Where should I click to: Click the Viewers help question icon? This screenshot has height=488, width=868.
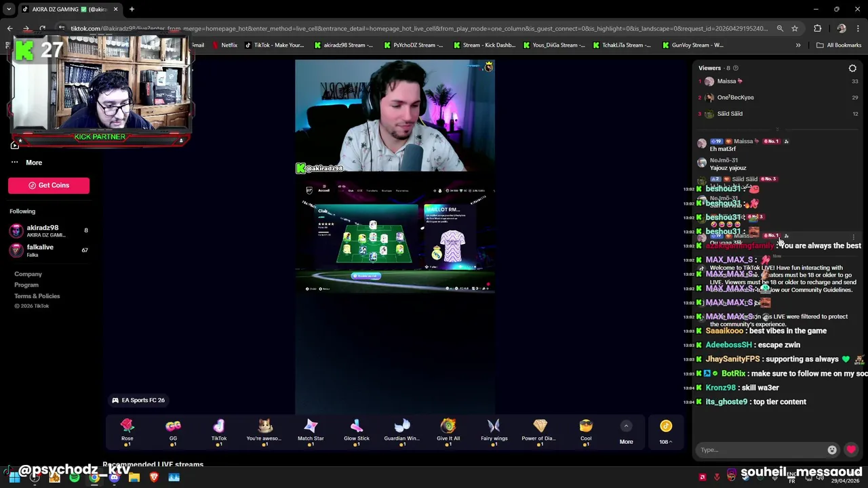coord(736,68)
